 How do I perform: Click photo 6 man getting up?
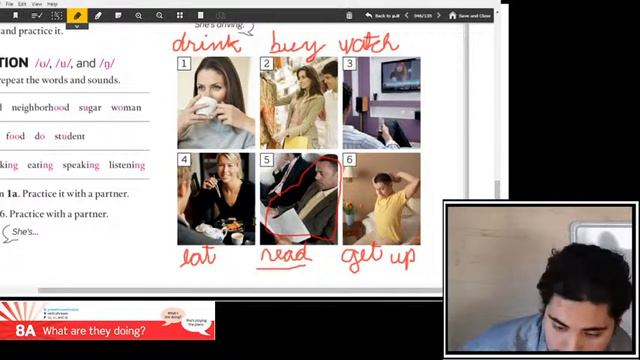[x=382, y=199]
